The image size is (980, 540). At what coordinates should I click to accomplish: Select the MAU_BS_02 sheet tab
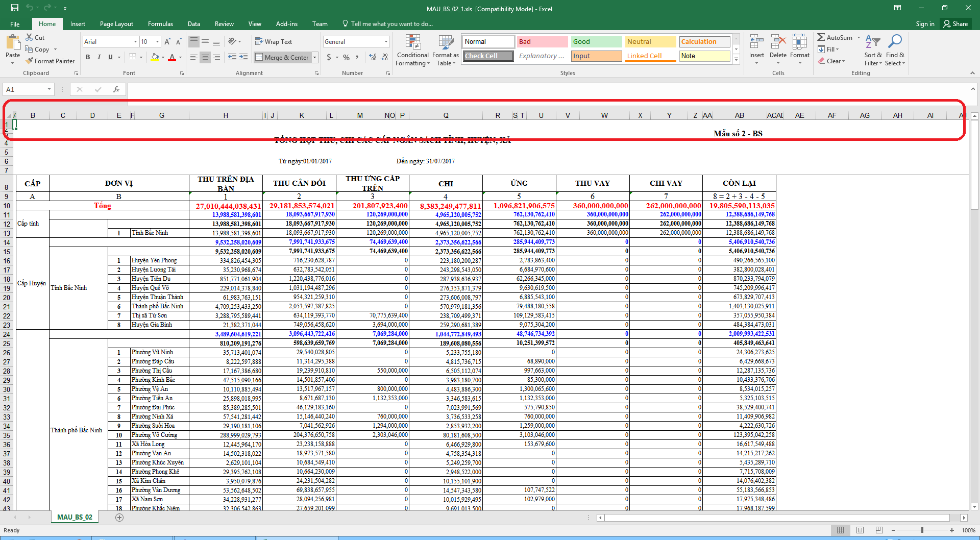point(75,518)
